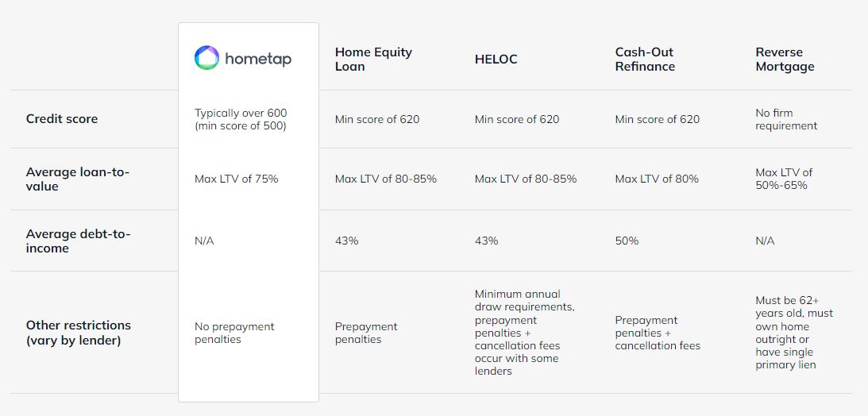
Task: Select the hometap brand name text
Action: coord(258,59)
